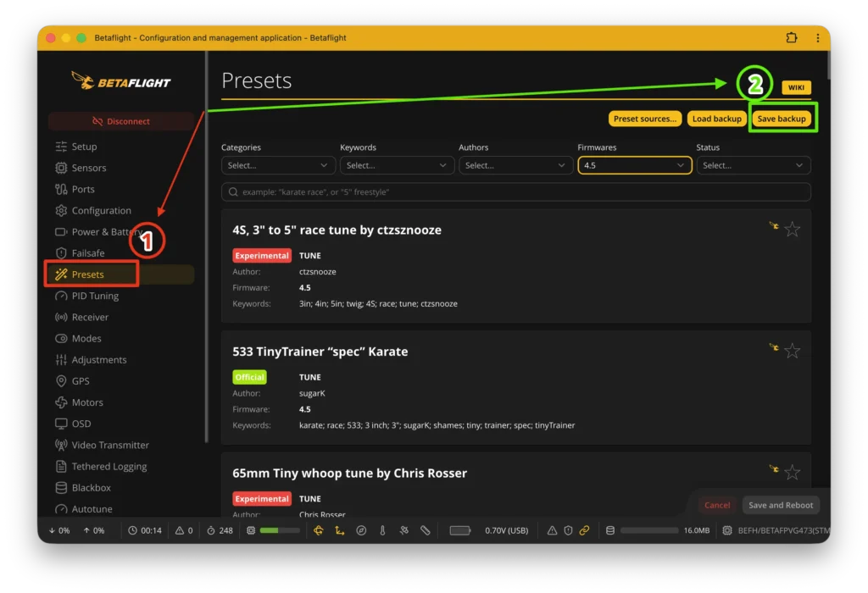
Task: Click the Presets magic wand icon
Action: coord(61,274)
